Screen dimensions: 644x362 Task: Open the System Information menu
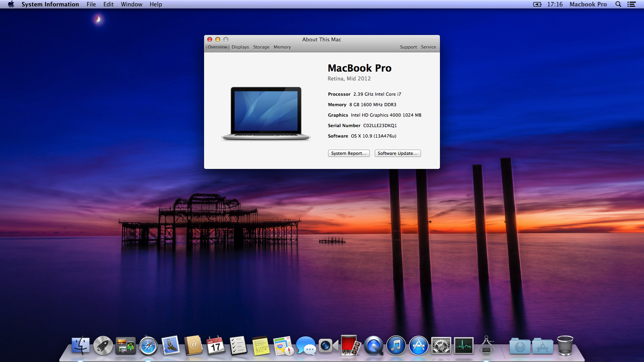click(x=50, y=4)
